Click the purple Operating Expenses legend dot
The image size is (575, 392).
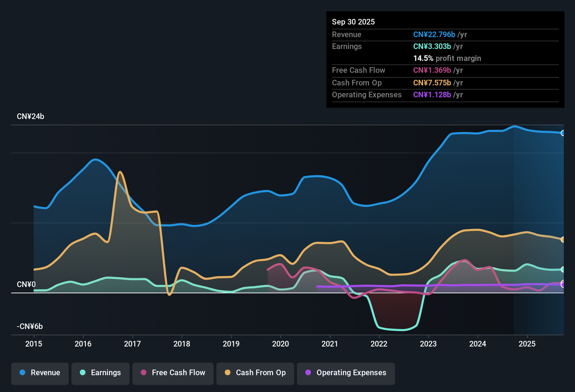pyautogui.click(x=308, y=373)
